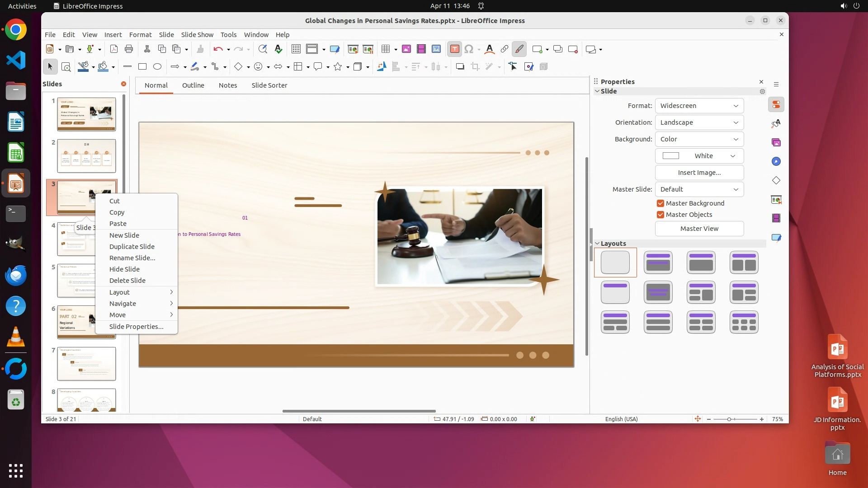
Task: Toggle the Crop Image tool
Action: point(475,67)
